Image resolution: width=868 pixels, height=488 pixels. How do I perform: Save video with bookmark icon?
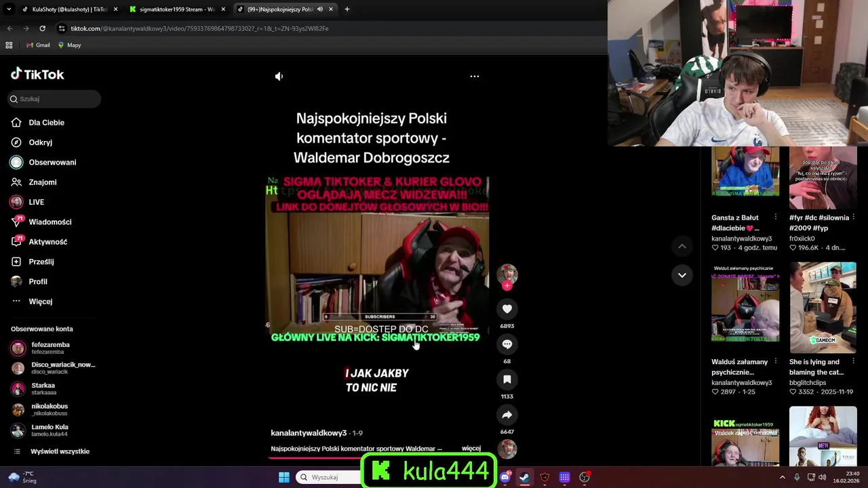pos(507,380)
